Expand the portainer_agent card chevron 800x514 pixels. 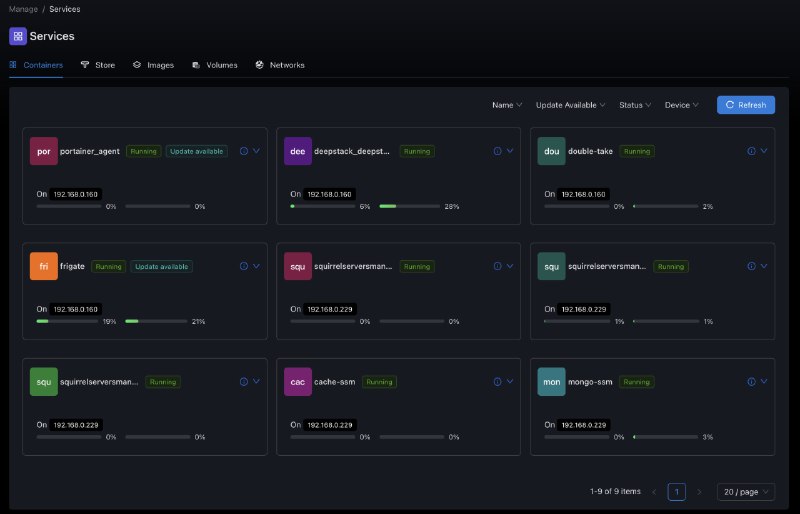pyautogui.click(x=257, y=151)
